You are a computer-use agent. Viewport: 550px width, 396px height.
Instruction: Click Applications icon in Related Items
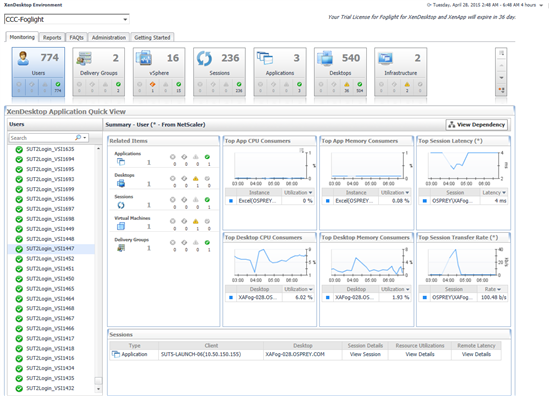pos(121,162)
